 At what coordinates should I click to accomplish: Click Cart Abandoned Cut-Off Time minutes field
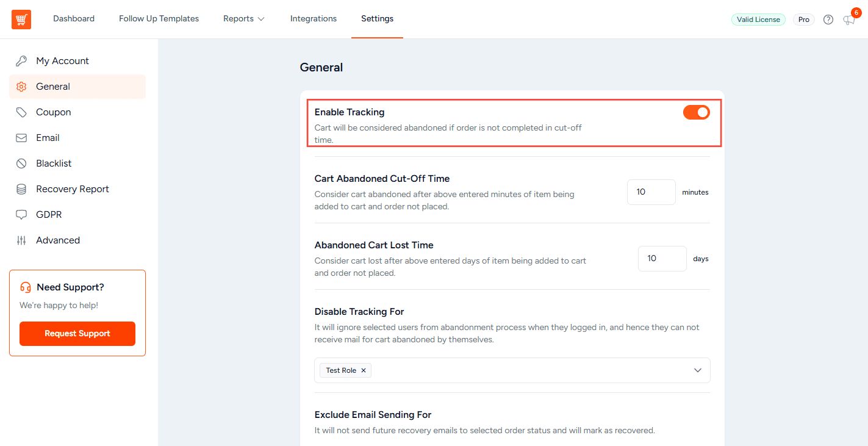coord(651,192)
